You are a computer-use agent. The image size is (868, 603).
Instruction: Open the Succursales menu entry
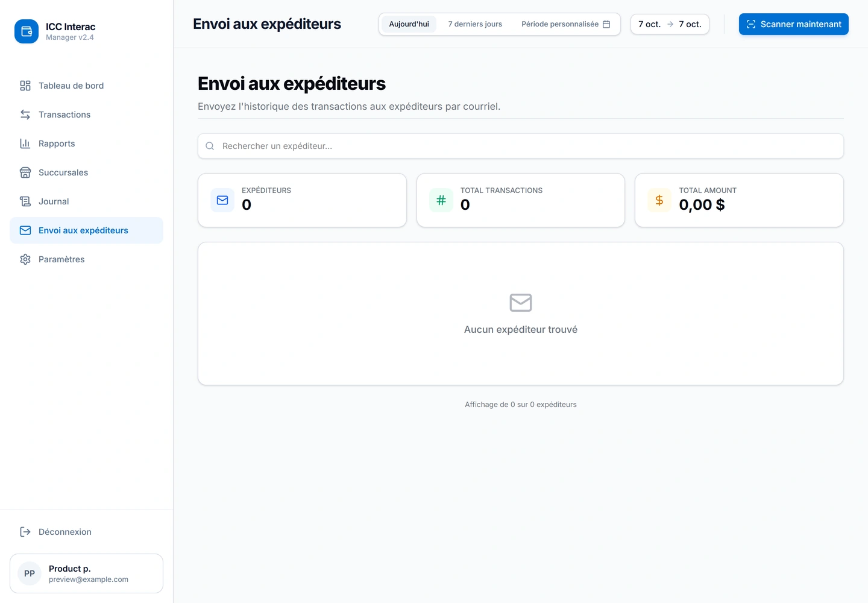coord(86,172)
